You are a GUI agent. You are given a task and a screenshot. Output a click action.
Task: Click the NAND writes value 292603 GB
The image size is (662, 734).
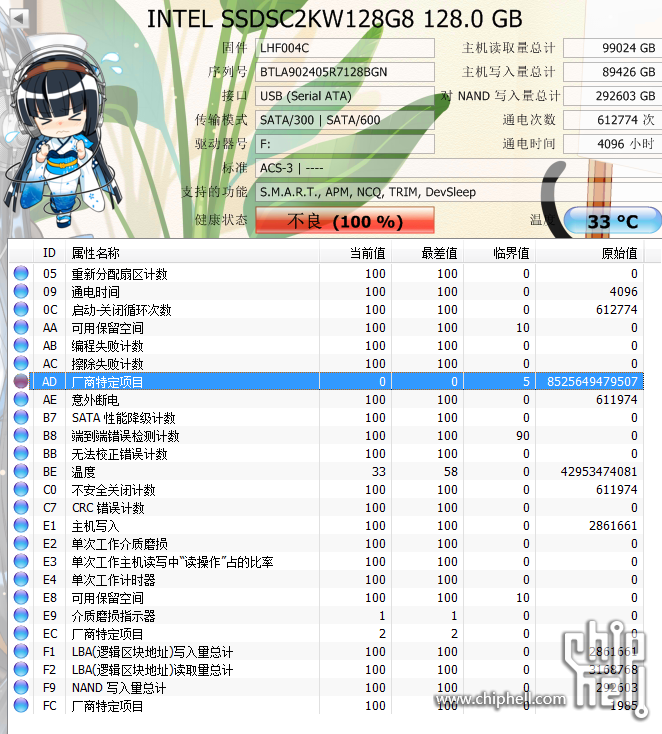coord(612,96)
